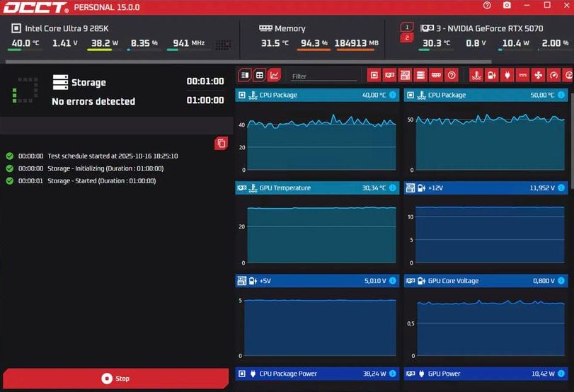
Task: Filter sensors by memory category icon
Action: [x=436, y=75]
